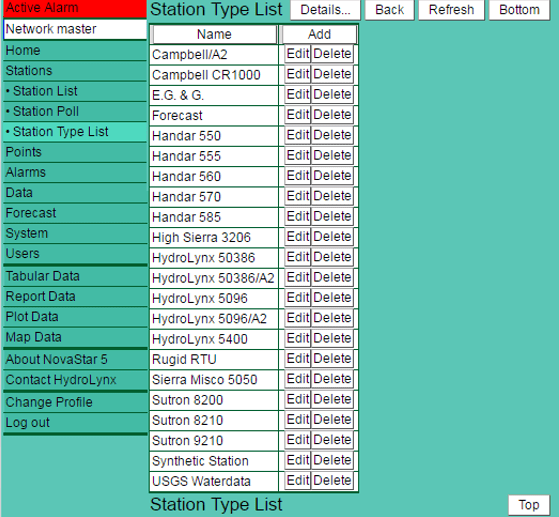Delete the Rugid RTU row
This screenshot has height=517, width=559.
point(332,359)
